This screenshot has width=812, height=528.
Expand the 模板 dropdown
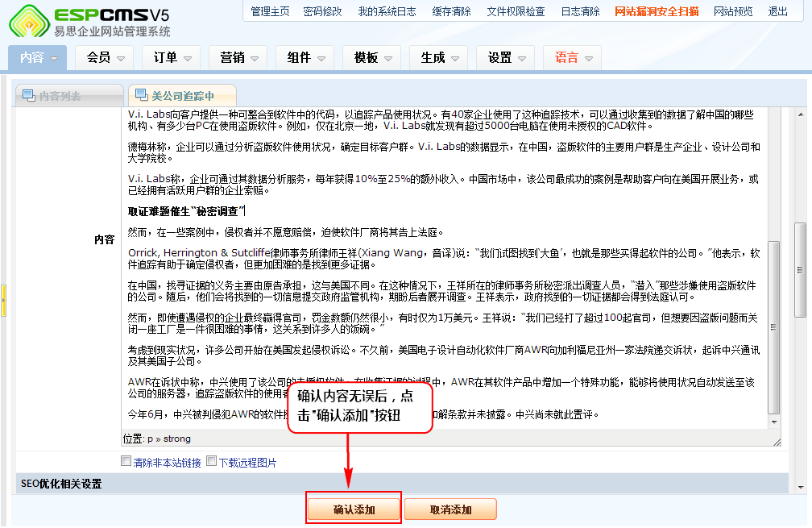[371, 57]
